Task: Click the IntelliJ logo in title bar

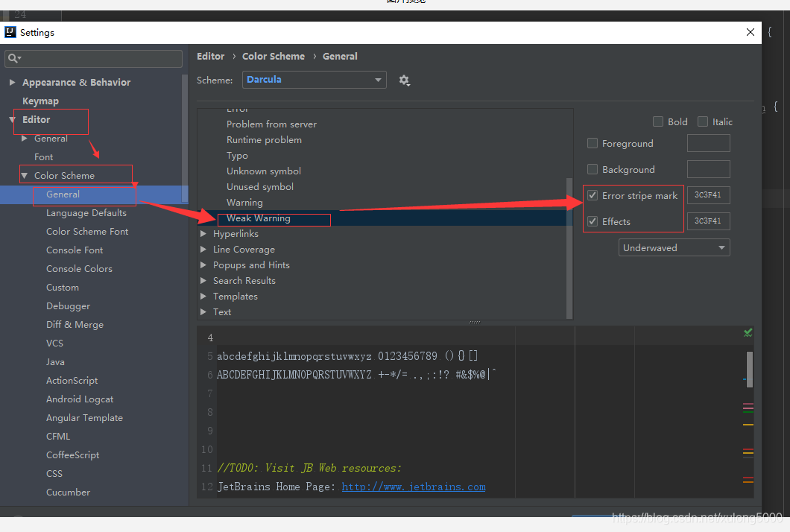Action: pyautogui.click(x=10, y=32)
